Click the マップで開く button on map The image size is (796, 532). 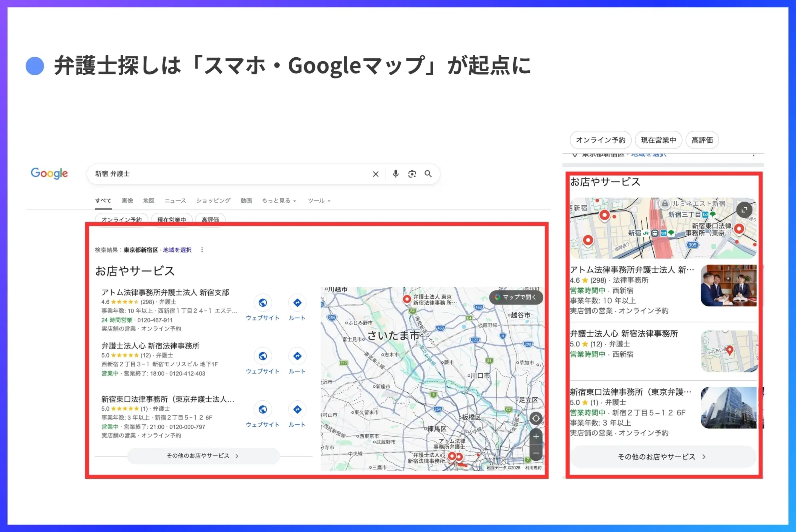(516, 297)
